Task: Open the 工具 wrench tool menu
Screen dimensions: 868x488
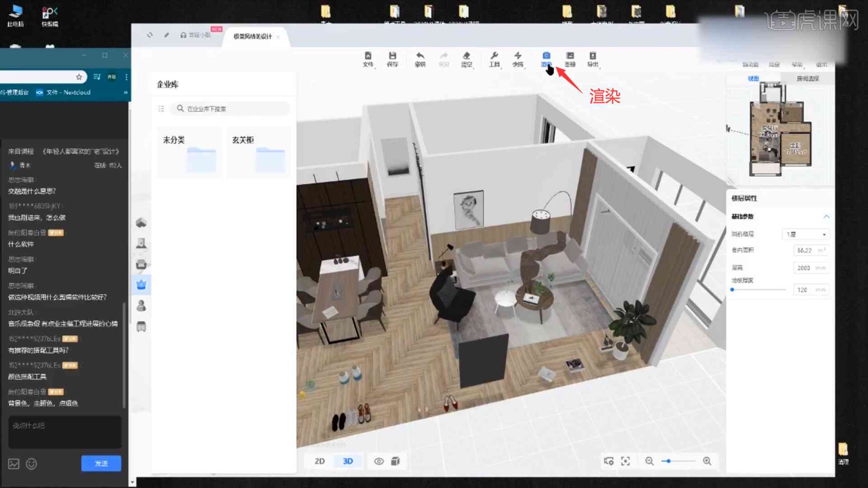Action: pyautogui.click(x=494, y=59)
